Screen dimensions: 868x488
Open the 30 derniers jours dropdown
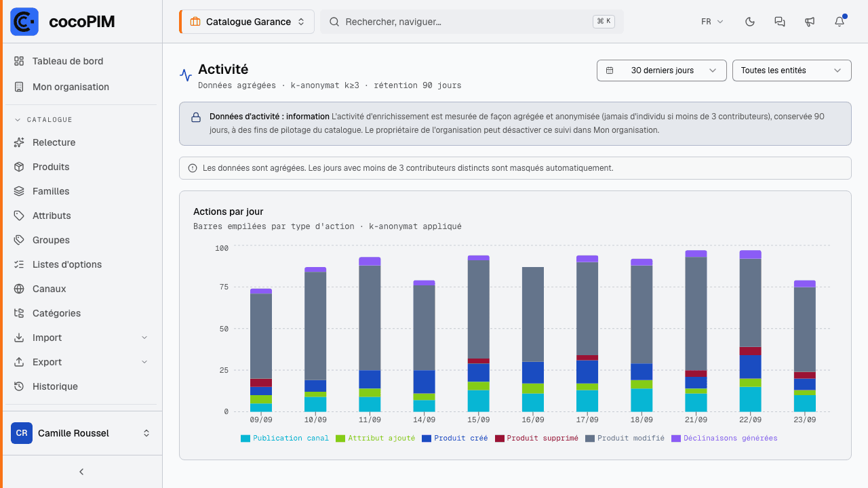[x=662, y=70]
